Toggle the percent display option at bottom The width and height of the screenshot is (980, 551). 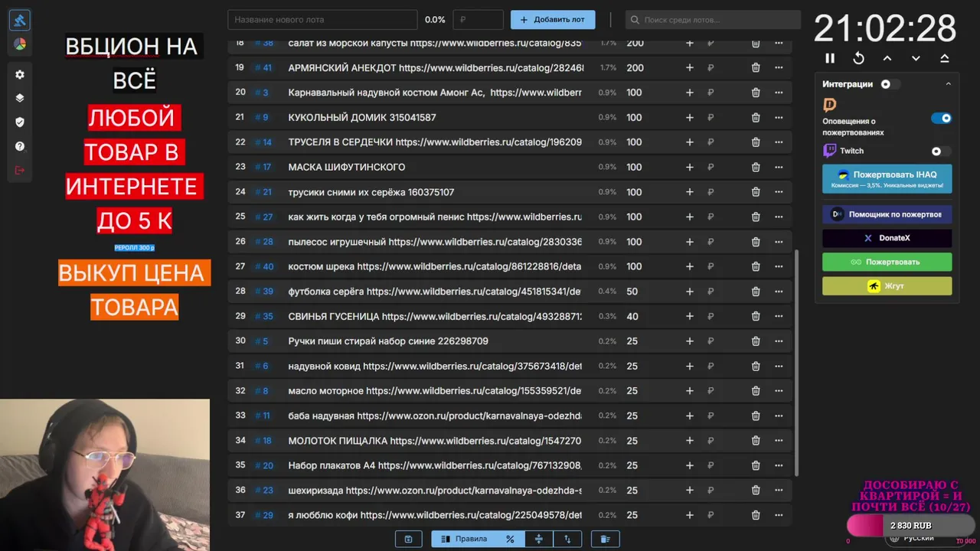pos(510,539)
